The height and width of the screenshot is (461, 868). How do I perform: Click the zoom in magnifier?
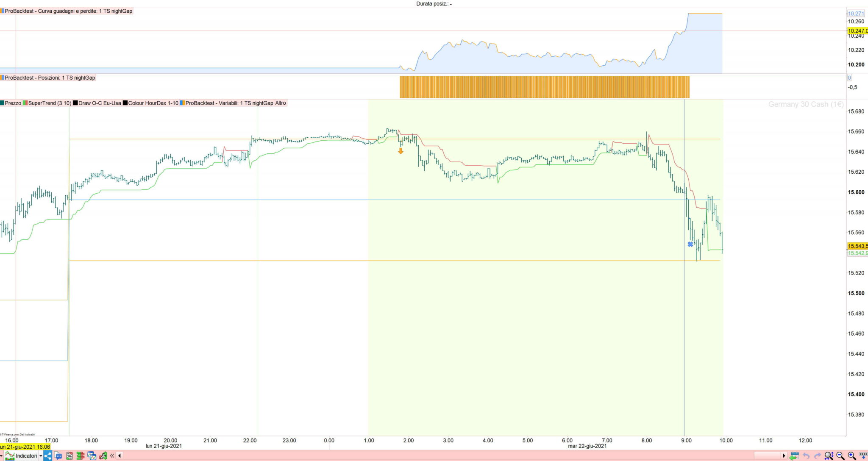click(851, 455)
